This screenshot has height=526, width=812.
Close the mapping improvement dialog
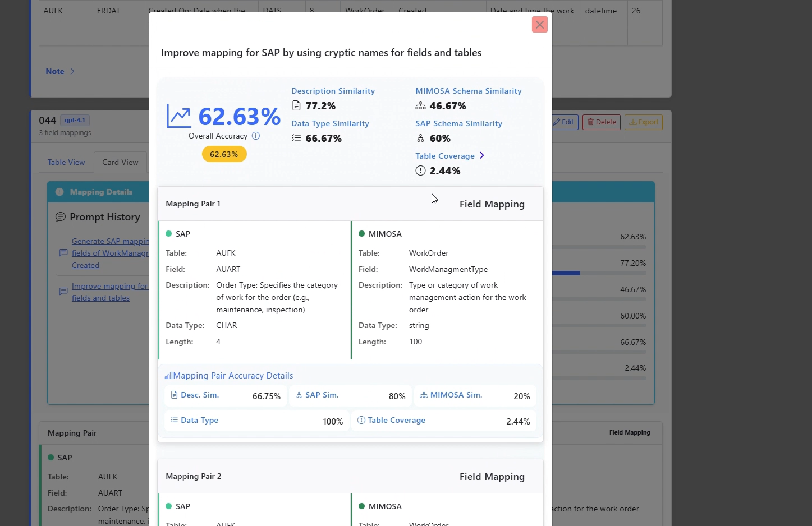539,25
